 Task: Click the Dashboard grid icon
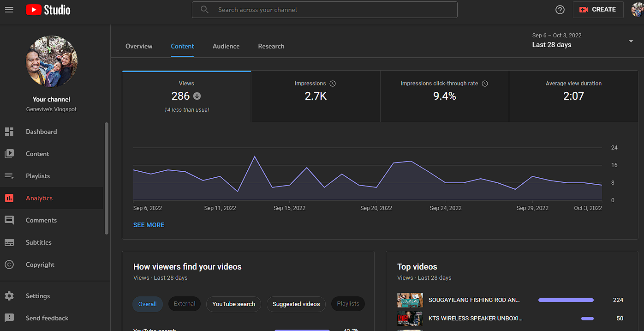pos(9,132)
